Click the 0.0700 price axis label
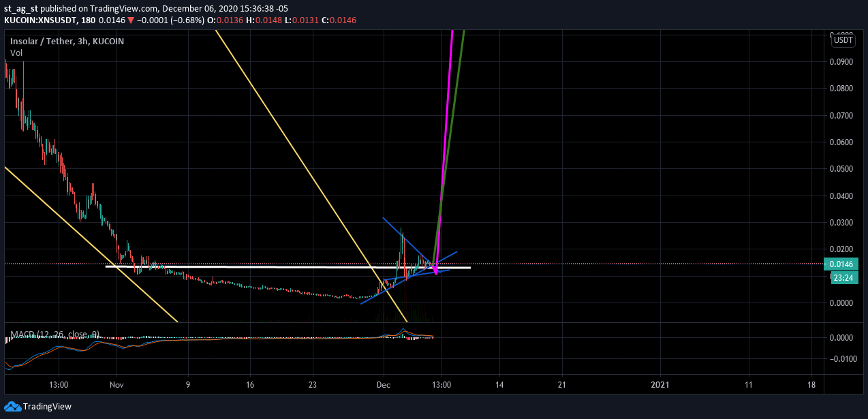Image resolution: width=868 pixels, height=419 pixels. (841, 116)
